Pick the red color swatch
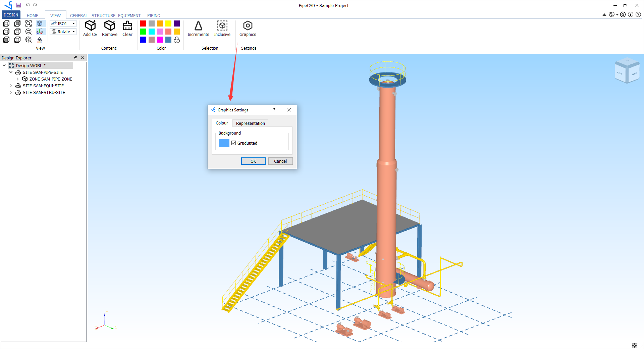This screenshot has width=644, height=349. (143, 23)
